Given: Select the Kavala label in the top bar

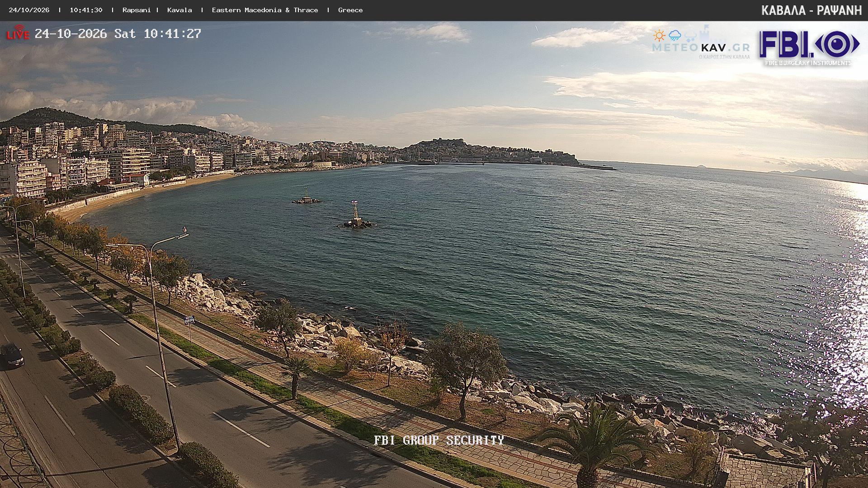Looking at the screenshot, I should pos(179,10).
